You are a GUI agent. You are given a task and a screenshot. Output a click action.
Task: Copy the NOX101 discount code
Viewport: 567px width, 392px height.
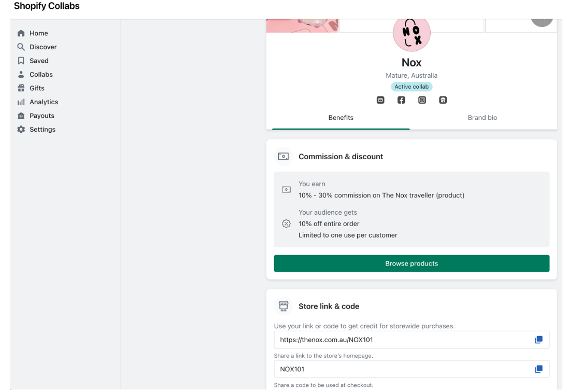538,369
